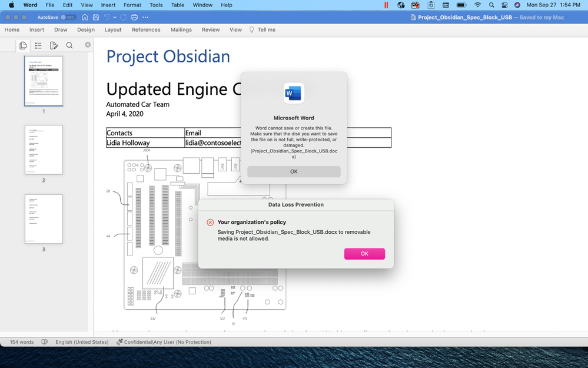Click the Home icon in title bar
Image resolution: width=588 pixels, height=368 pixels.
click(x=85, y=17)
